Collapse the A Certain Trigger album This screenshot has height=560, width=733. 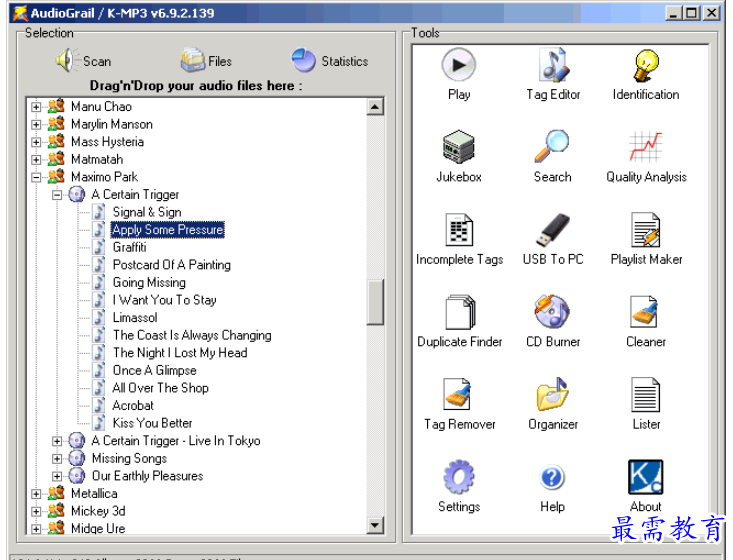57,194
